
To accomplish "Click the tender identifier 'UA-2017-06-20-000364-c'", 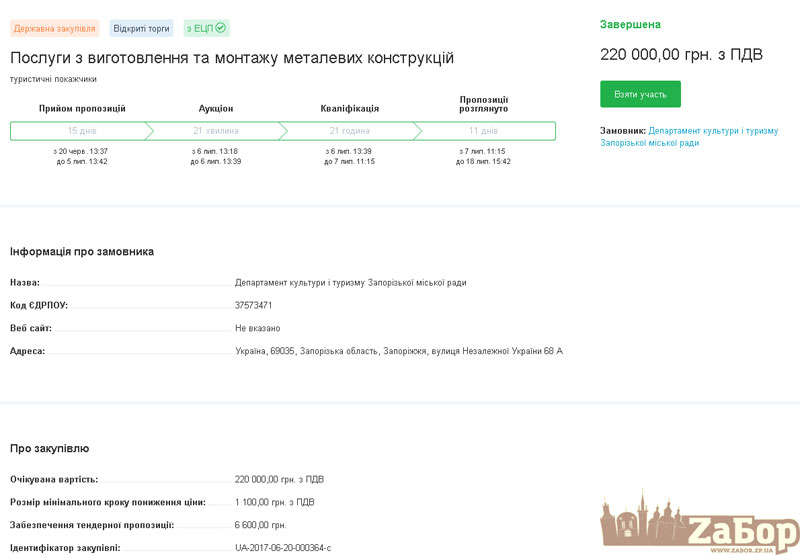I will point(283,548).
